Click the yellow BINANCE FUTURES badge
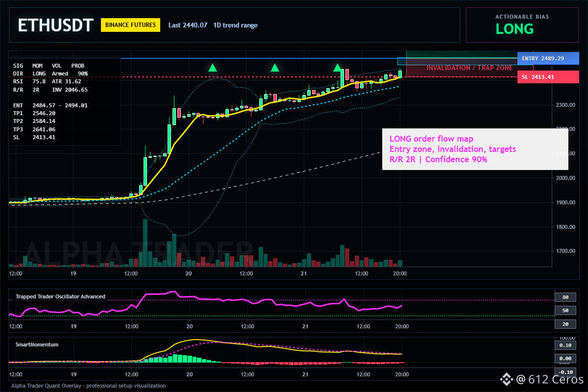This screenshot has height=392, width=588. coord(130,25)
